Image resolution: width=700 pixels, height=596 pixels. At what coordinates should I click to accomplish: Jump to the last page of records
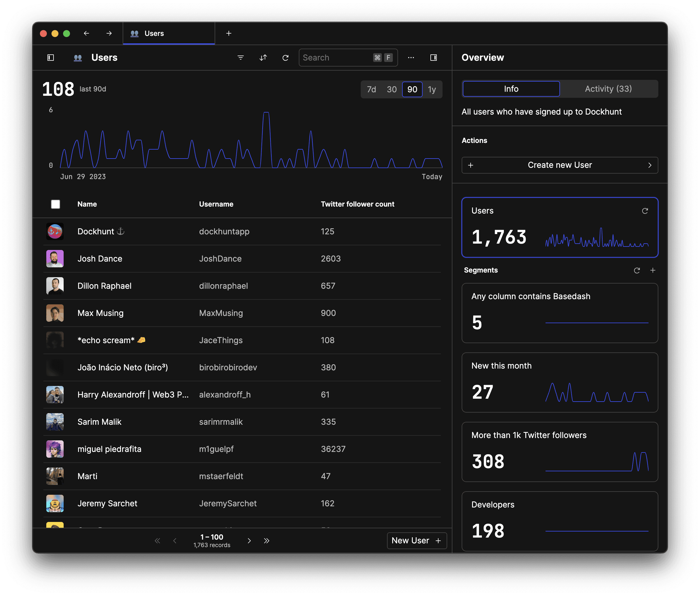click(x=267, y=540)
